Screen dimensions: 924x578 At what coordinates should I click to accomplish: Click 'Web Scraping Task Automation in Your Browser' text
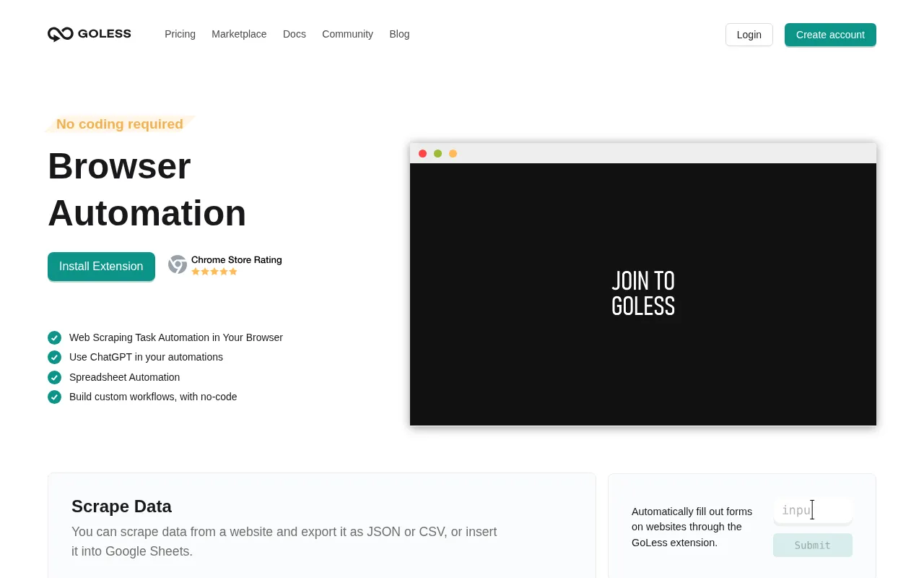tap(176, 337)
